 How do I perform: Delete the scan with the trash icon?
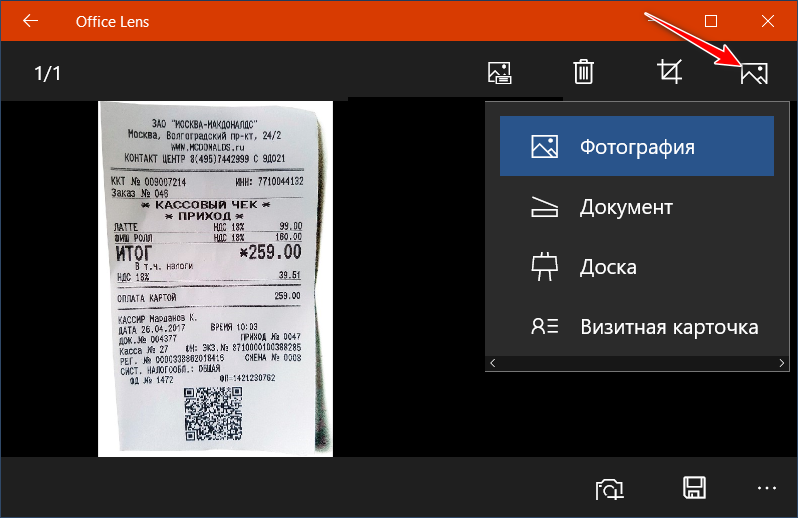point(583,71)
